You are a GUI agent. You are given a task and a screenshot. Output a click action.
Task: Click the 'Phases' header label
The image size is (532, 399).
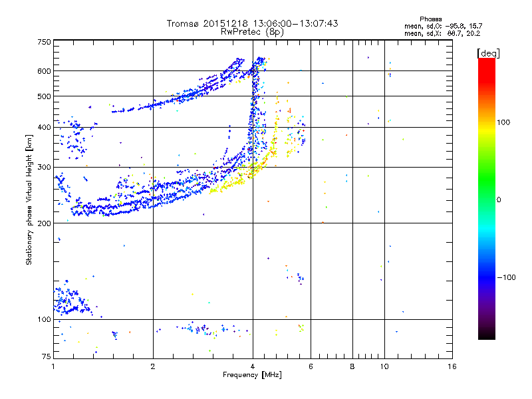pyautogui.click(x=430, y=19)
